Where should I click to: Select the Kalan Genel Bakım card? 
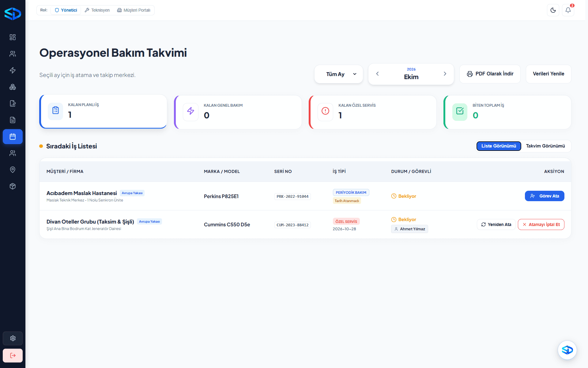point(238,112)
